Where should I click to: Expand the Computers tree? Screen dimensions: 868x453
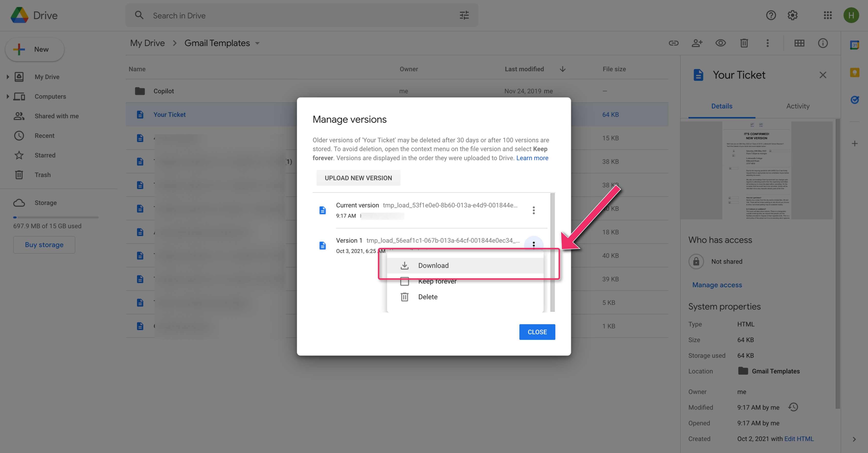coord(8,96)
